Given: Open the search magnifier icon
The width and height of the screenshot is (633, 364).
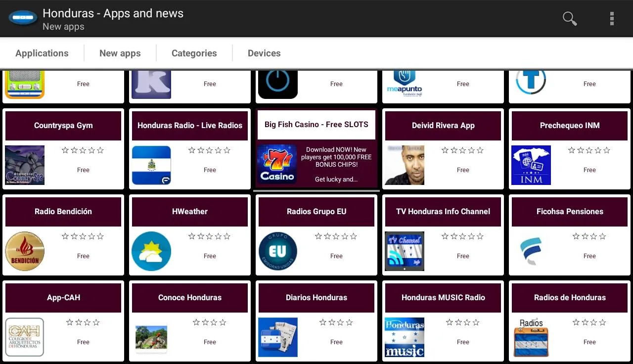Looking at the screenshot, I should 570,19.
